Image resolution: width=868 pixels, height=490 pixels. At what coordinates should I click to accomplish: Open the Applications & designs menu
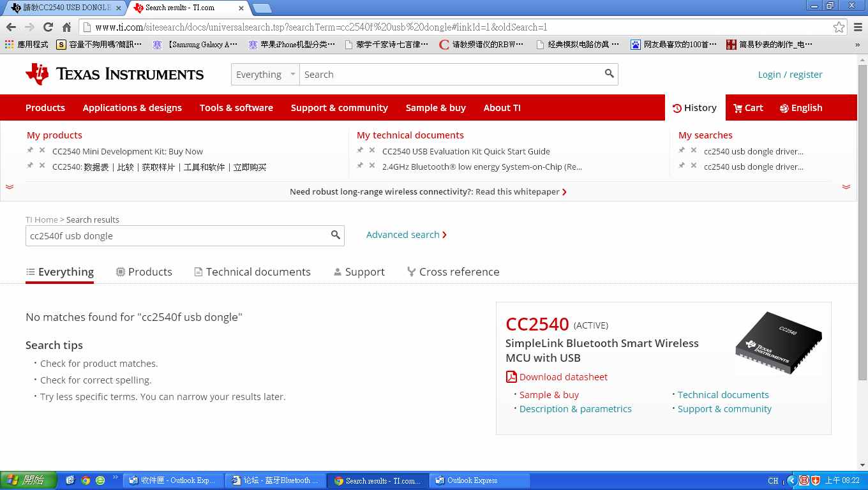pos(132,108)
